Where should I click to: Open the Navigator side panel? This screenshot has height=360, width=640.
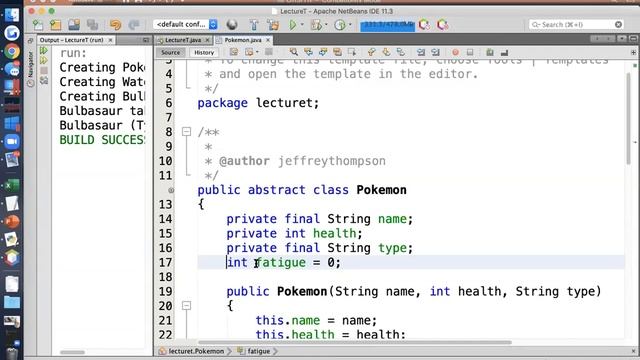point(31,68)
